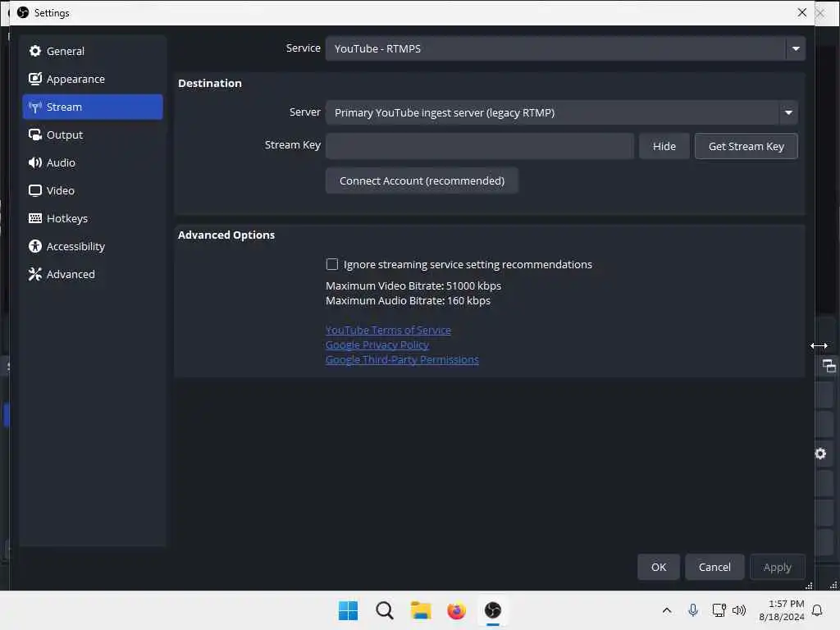Click Connect Account (recommended) button
Viewport: 840px width, 630px height.
(422, 180)
